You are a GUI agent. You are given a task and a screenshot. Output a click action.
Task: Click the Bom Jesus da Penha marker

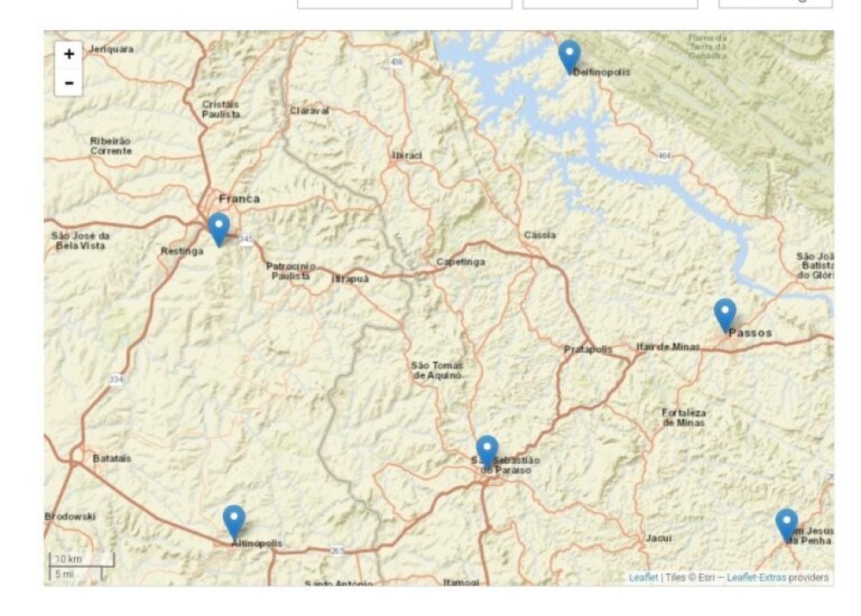786,526
